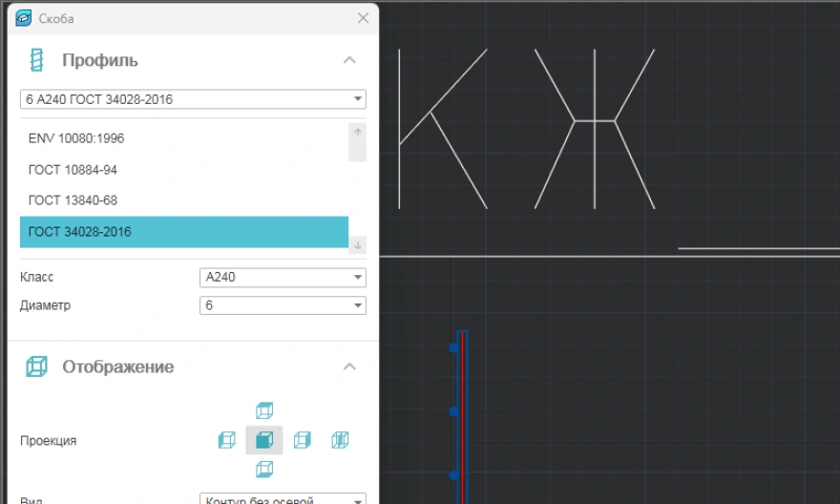Choose ENV 10080:1996 from standards list

[x=76, y=138]
